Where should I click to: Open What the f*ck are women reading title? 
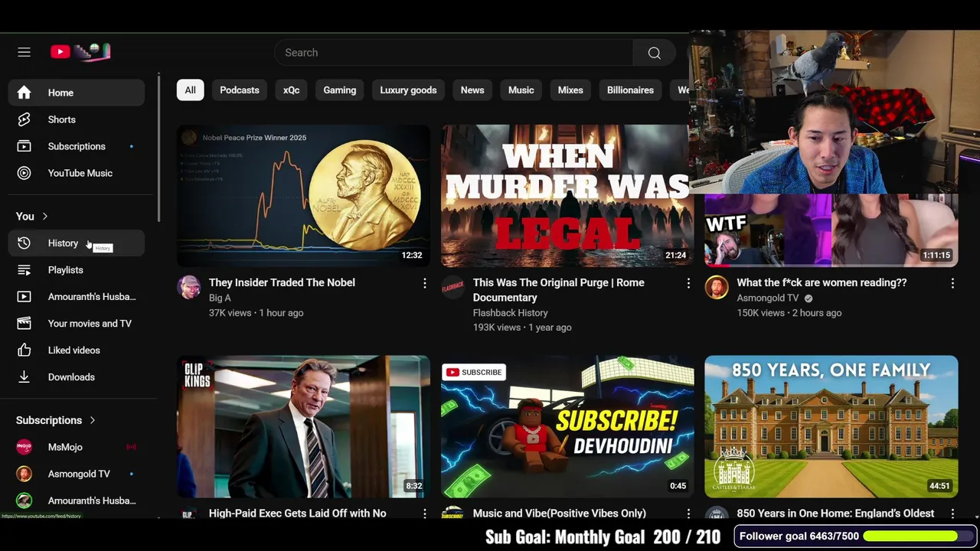(822, 282)
